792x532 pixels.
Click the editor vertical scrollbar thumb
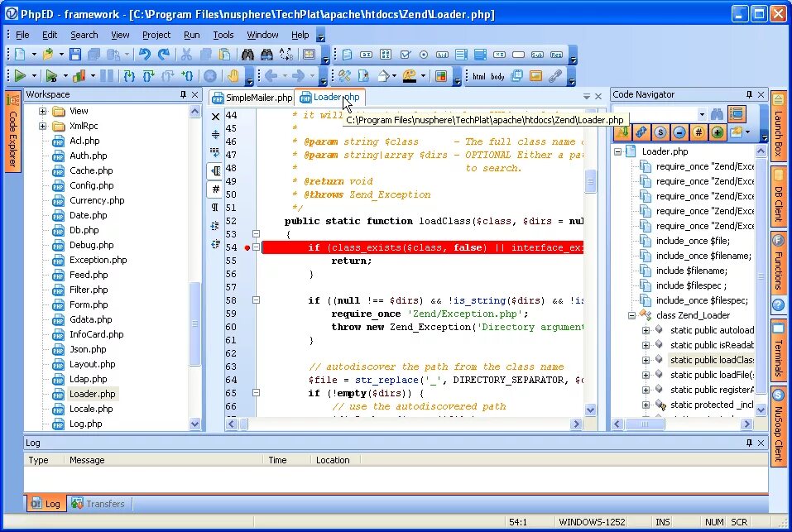(x=590, y=181)
